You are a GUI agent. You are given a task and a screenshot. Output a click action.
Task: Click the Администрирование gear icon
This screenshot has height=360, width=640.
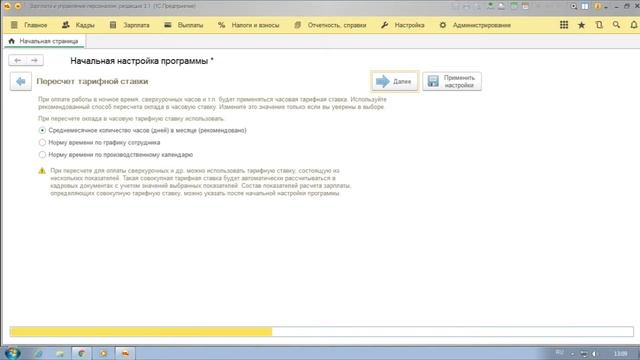coord(443,25)
